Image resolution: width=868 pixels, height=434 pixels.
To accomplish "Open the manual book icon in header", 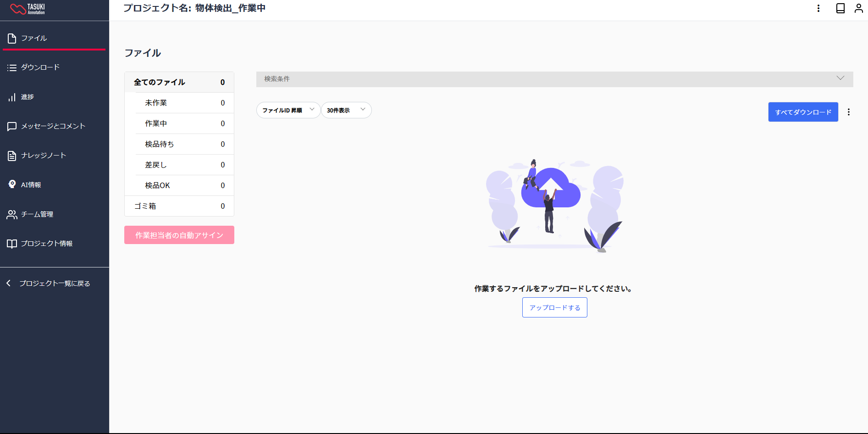I will (x=840, y=8).
